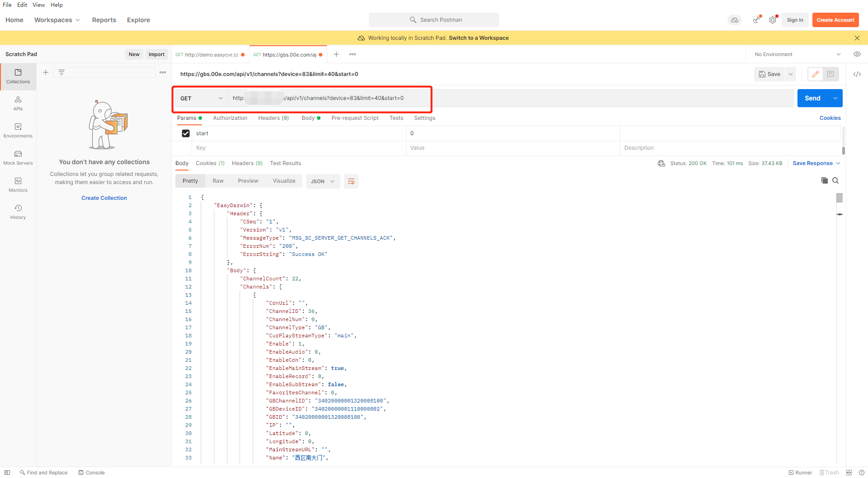Viewport: 868px width, 478px height.
Task: Open the Workspaces dropdown menu
Action: click(57, 20)
